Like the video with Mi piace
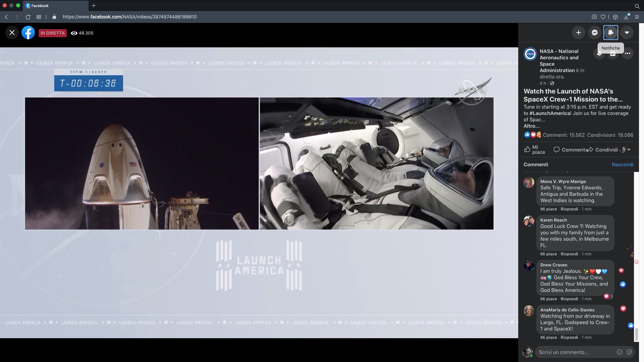644x362 pixels. pos(535,149)
